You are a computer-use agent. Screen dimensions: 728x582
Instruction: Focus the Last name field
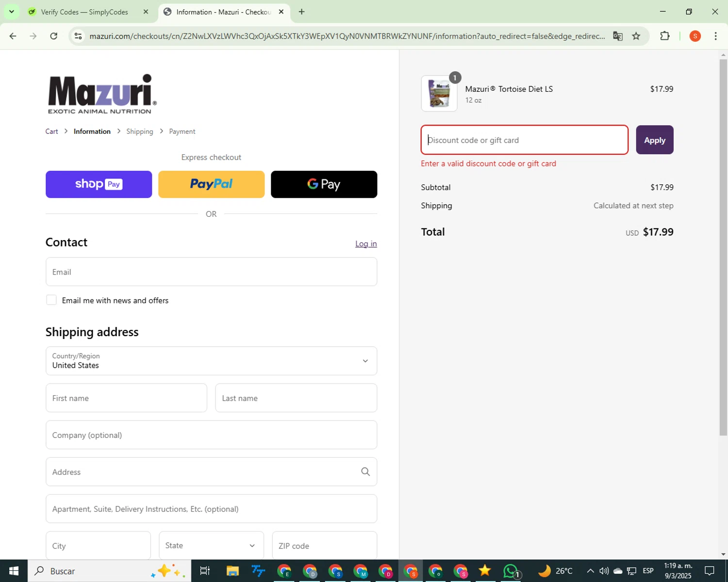(296, 398)
